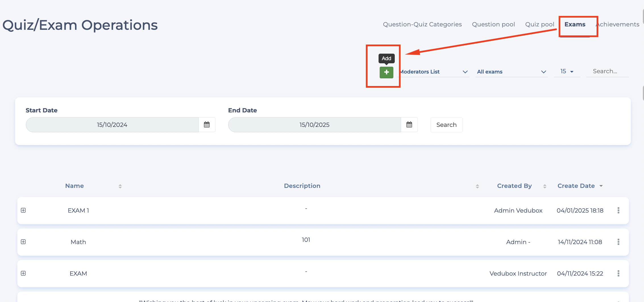
Task: Expand the EXAM 1 row details
Action: click(x=23, y=210)
